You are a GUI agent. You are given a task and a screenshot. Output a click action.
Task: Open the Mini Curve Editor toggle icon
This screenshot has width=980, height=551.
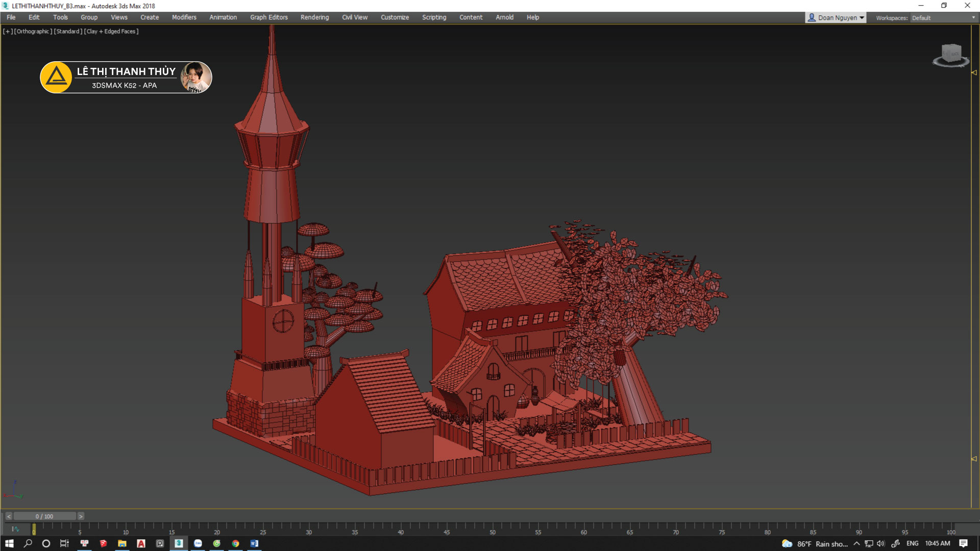tap(15, 529)
